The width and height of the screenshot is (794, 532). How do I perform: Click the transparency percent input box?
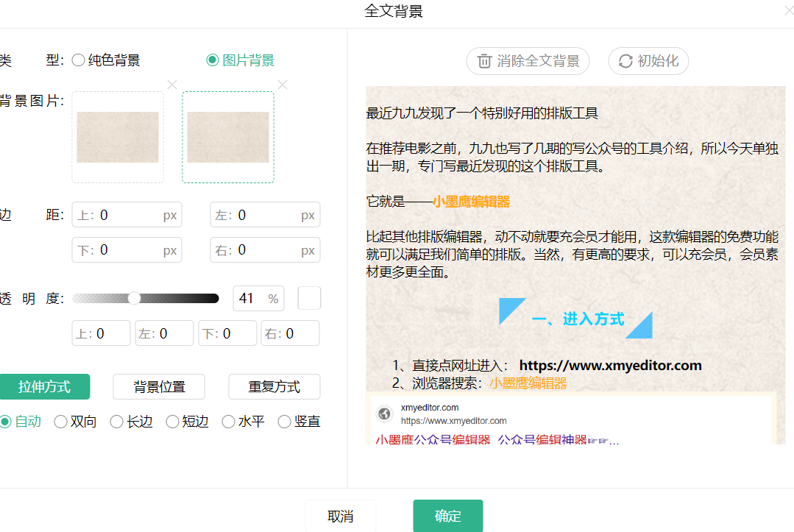249,298
